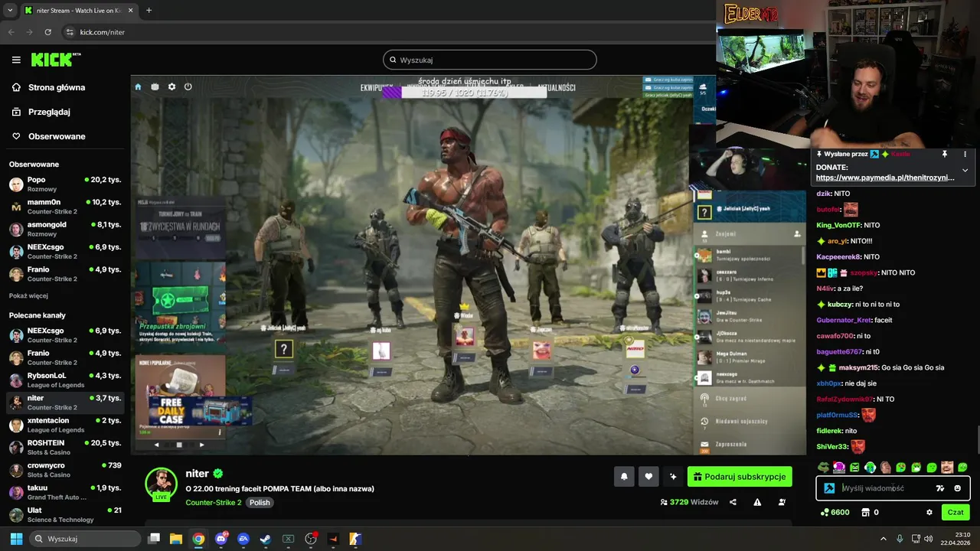This screenshot has width=980, height=551.
Task: Toggle the notification bell for niter
Action: pos(624,477)
